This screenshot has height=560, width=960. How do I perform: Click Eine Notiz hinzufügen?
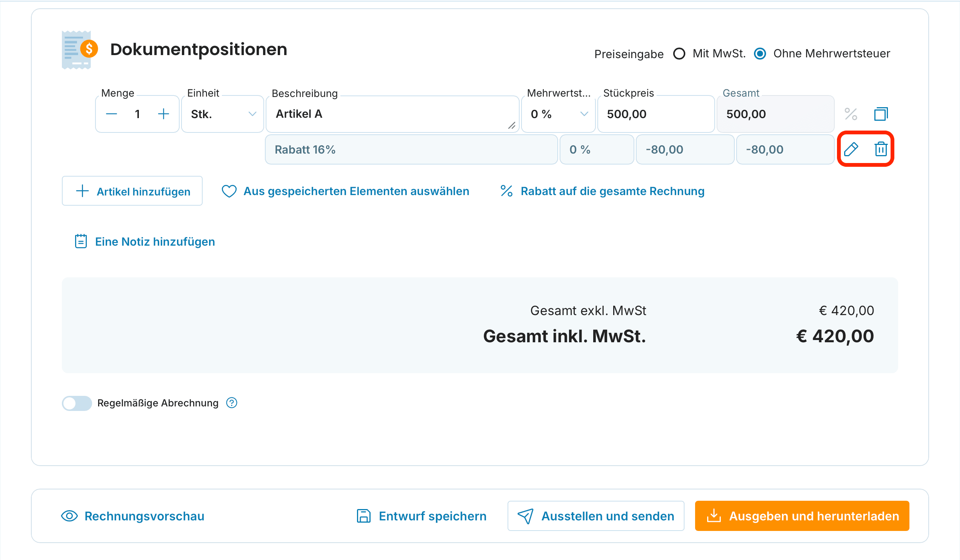click(x=145, y=242)
